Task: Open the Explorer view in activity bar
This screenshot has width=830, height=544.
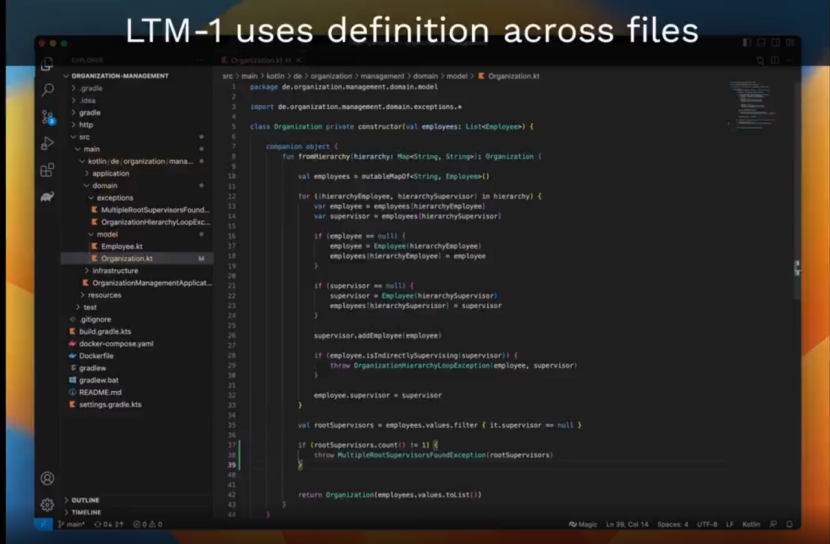Action: 47,64
